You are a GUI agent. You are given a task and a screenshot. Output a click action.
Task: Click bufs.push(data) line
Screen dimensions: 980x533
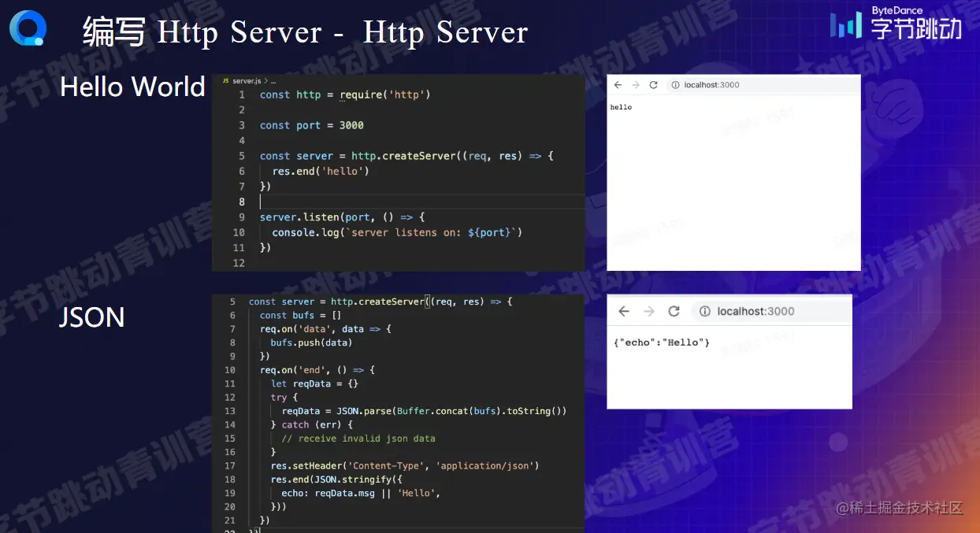click(x=311, y=342)
